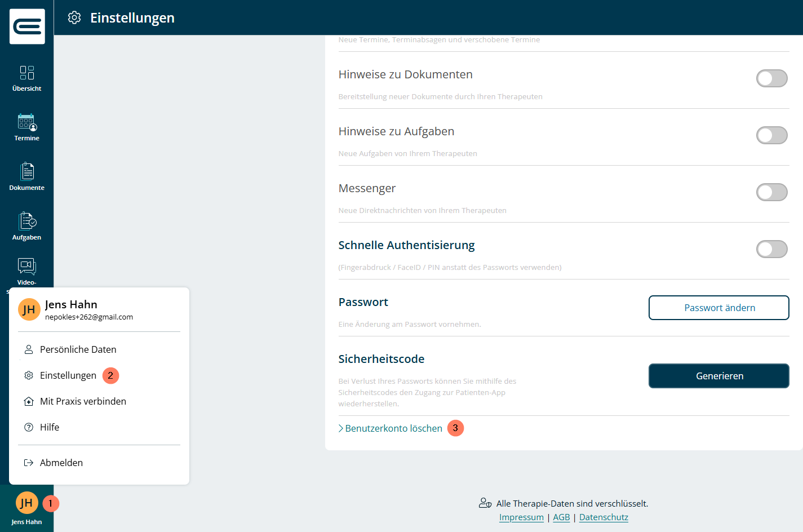Open the Video session sidebar icon
The width and height of the screenshot is (803, 532).
click(x=27, y=267)
